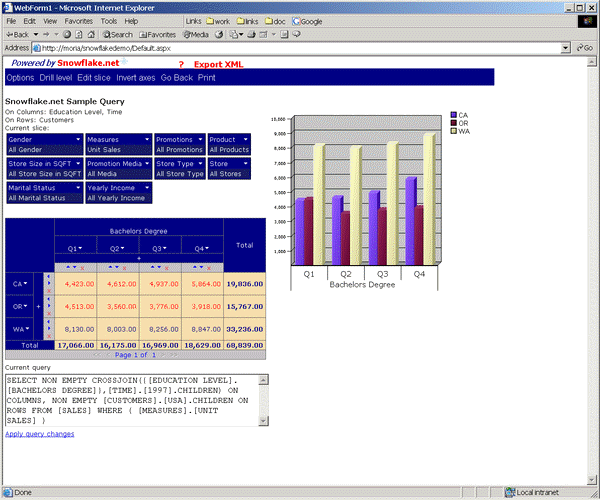This screenshot has width=600, height=500.
Task: Click the Discuss toolbar icon
Action: click(x=296, y=34)
